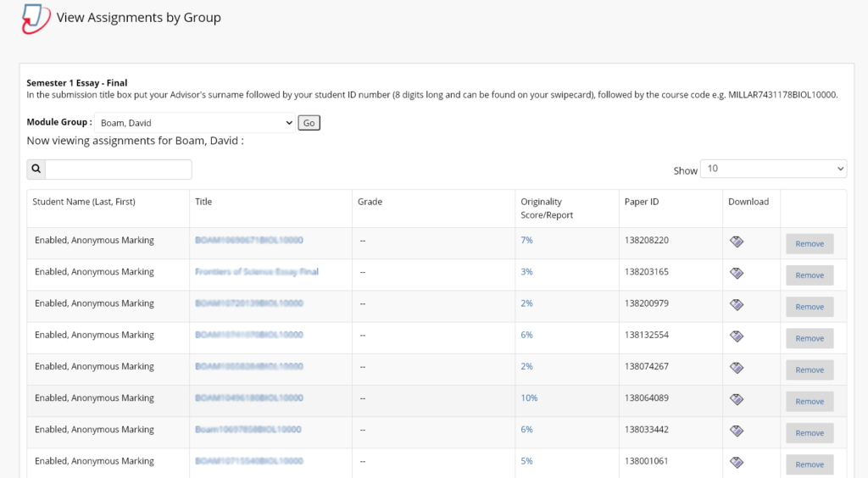
Task: Open the title link for paper 138200979
Action: (249, 303)
